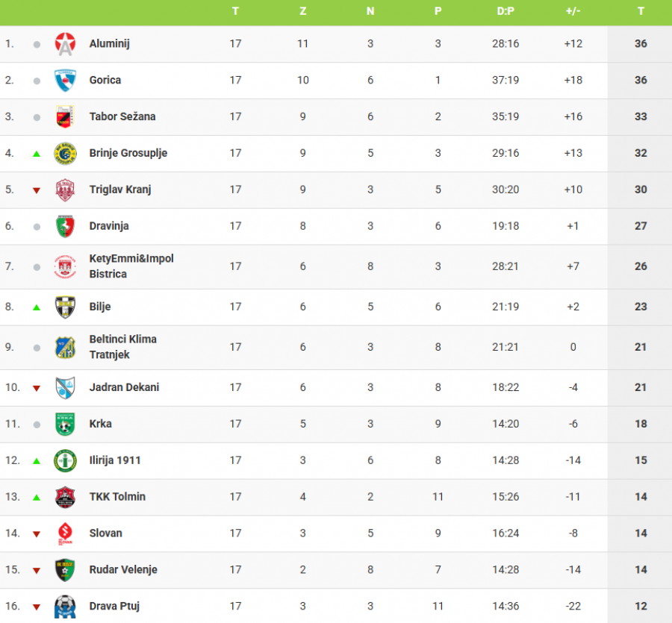Select the Krka club crest

click(65, 424)
